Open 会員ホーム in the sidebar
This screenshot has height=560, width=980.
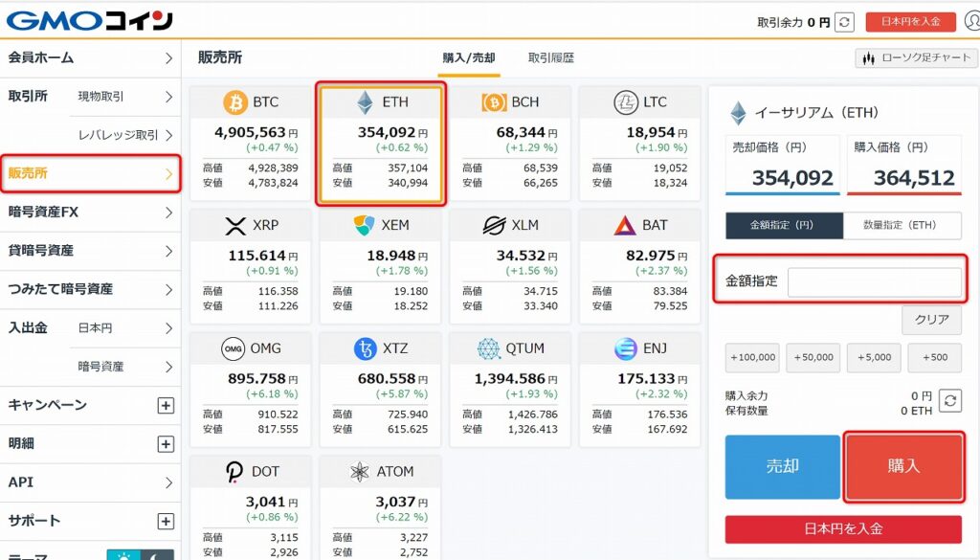click(91, 58)
